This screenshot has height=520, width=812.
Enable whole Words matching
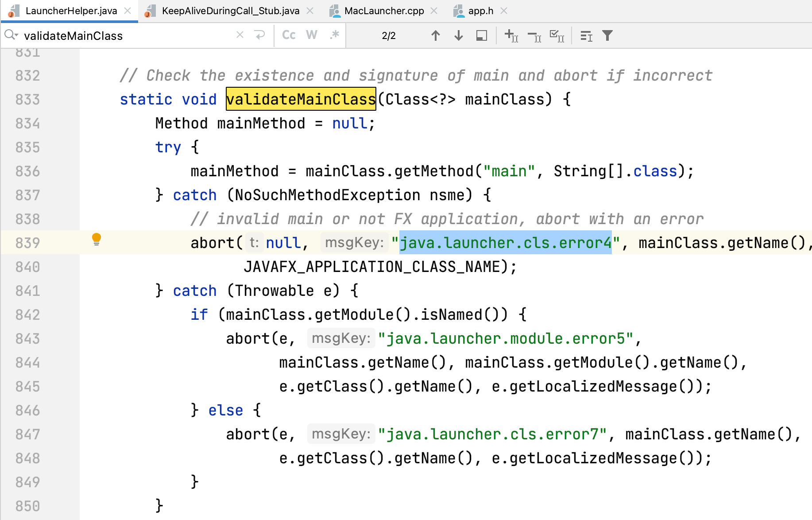click(312, 35)
